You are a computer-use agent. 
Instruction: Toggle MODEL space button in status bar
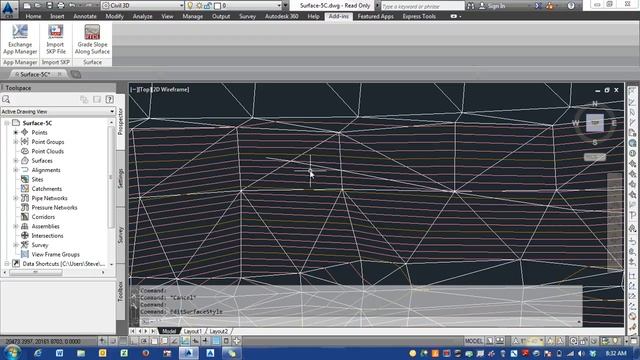tap(473, 341)
